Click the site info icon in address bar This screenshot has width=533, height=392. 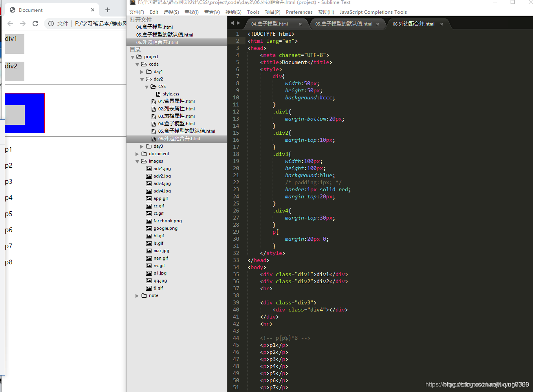click(51, 24)
